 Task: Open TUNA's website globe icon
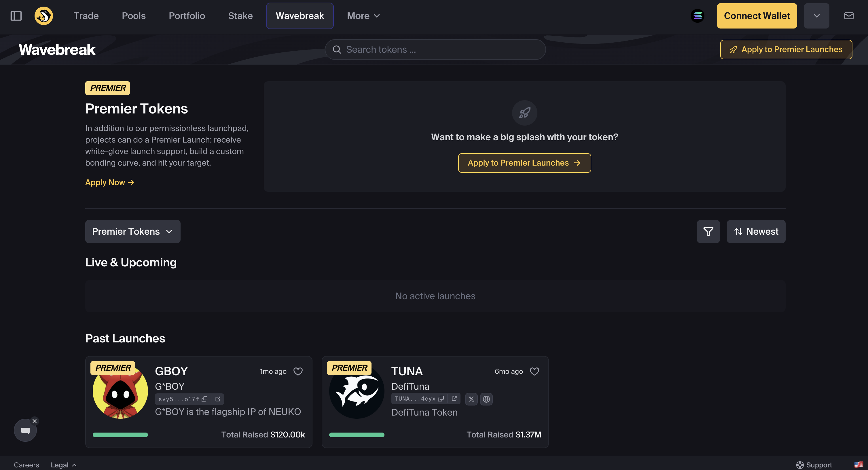(x=486, y=399)
